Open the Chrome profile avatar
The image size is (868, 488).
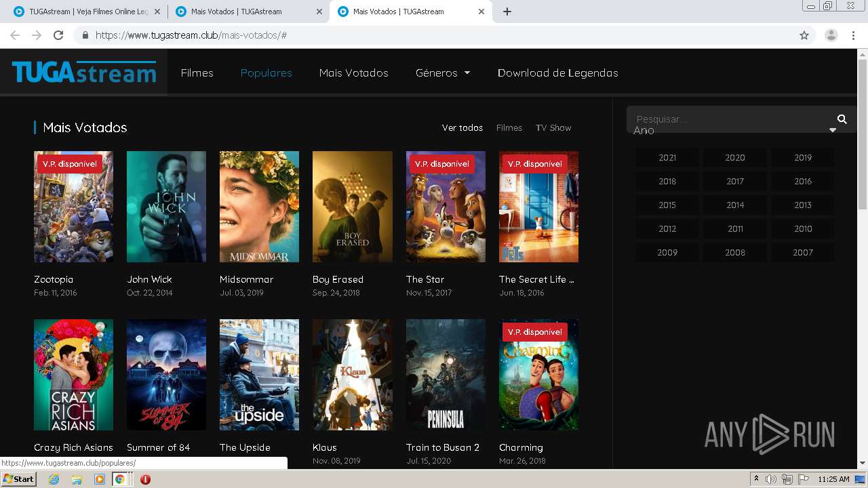(831, 35)
